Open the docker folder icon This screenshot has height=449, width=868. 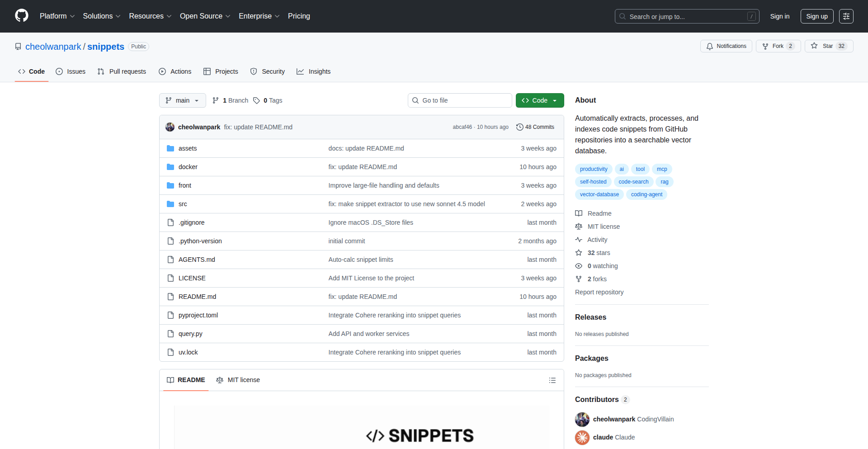[x=170, y=167]
